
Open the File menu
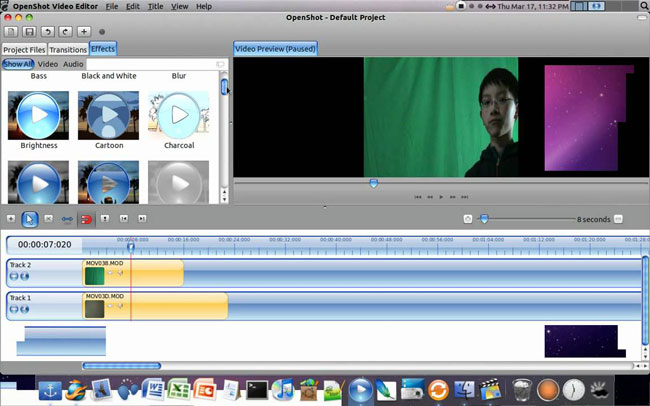[112, 6]
